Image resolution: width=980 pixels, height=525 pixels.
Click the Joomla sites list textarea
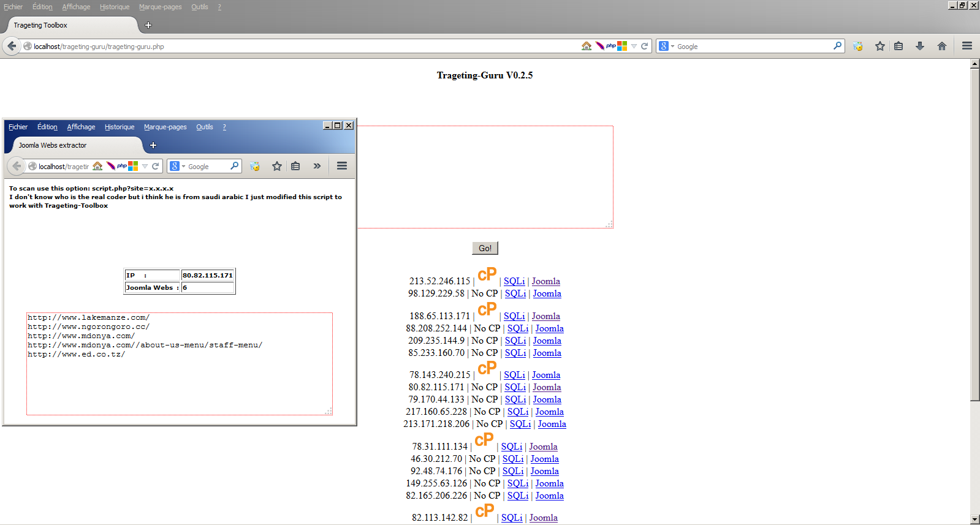(180, 364)
